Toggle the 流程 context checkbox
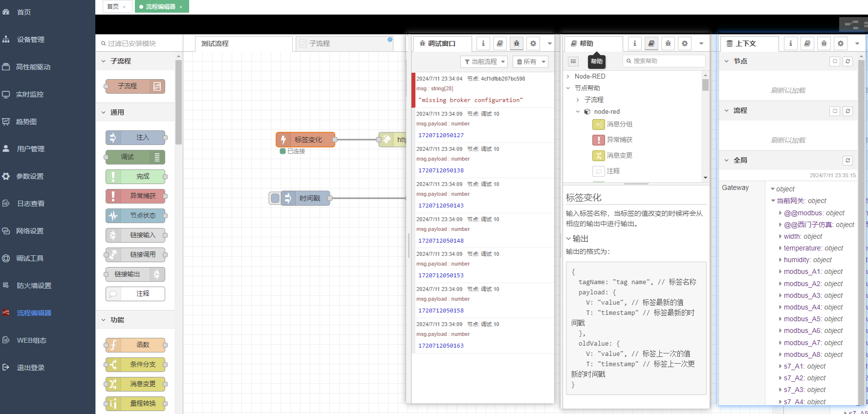This screenshot has height=414, width=868. click(x=835, y=111)
